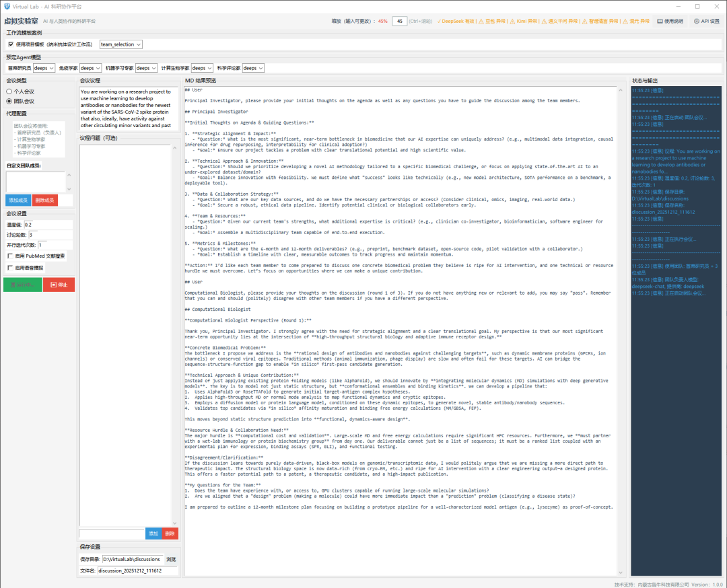
Task: Click 浏览 browse button for save directory
Action: (171, 559)
